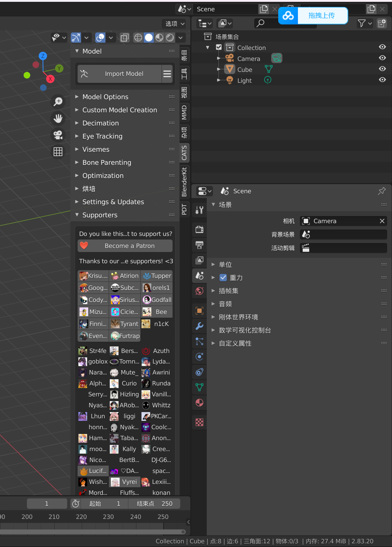
Task: Select wireframe viewport shading mode
Action: [x=138, y=38]
